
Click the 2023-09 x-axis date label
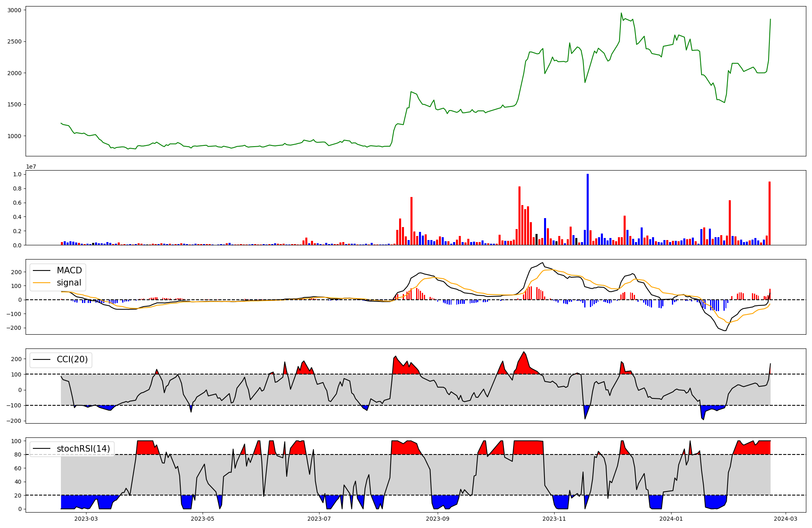coord(438,519)
